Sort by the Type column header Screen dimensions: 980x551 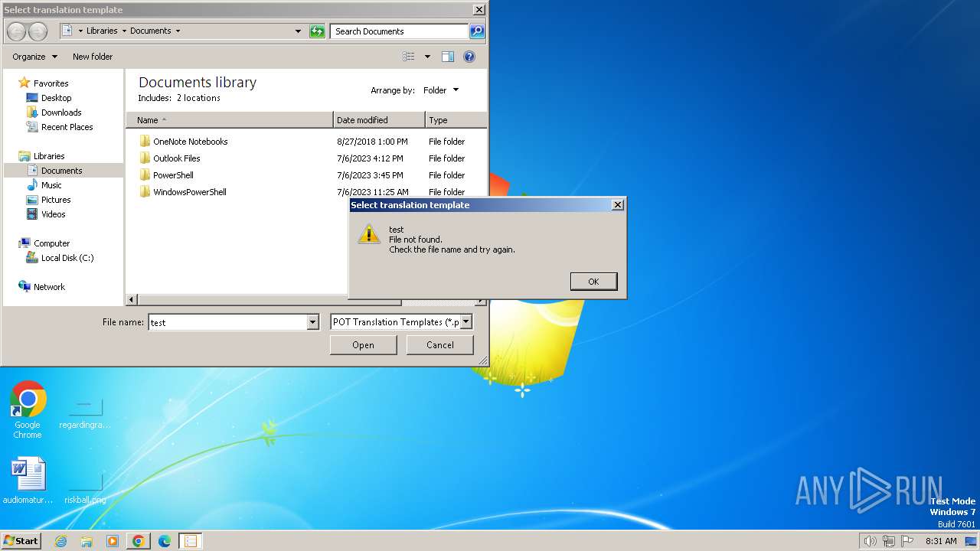[456, 120]
